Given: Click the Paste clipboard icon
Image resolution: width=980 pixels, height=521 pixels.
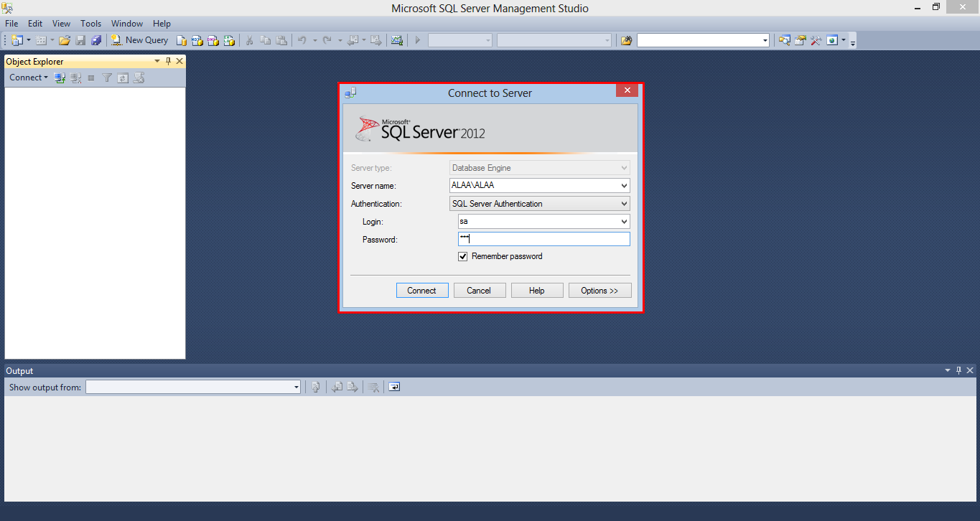Looking at the screenshot, I should tap(281, 40).
